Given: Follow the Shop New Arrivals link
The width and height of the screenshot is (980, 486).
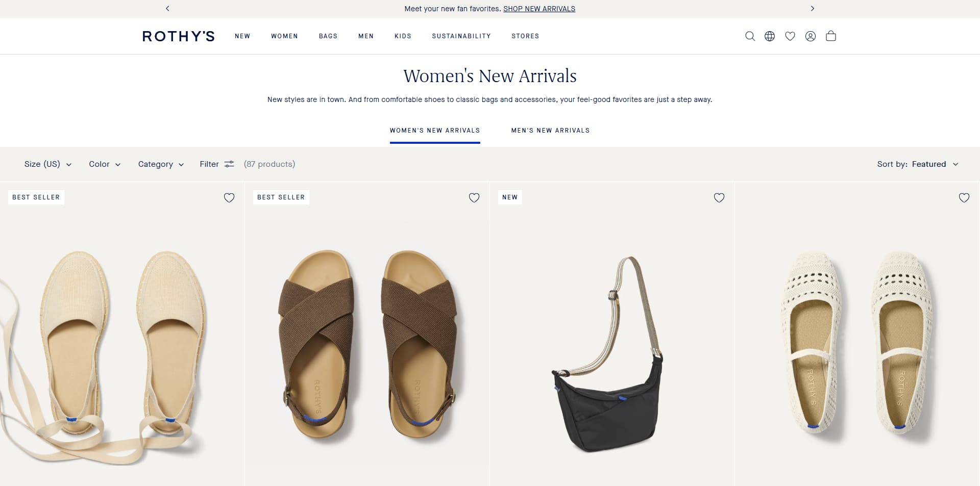Looking at the screenshot, I should [539, 9].
